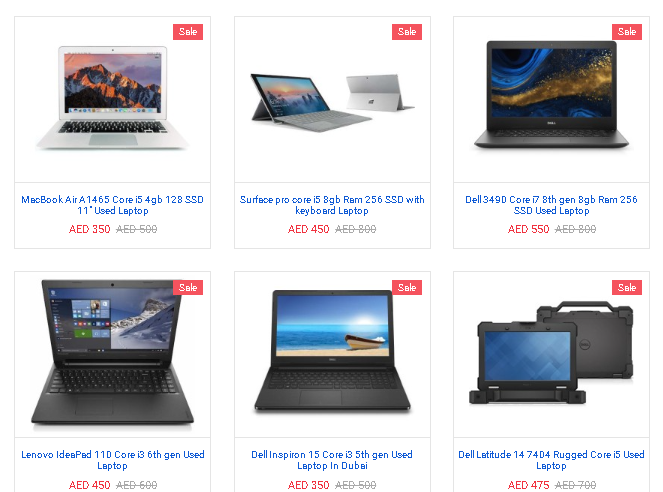663x492 pixels.
Task: Click the Sale badge on the Lenovo IdeaPad
Action: click(x=188, y=287)
